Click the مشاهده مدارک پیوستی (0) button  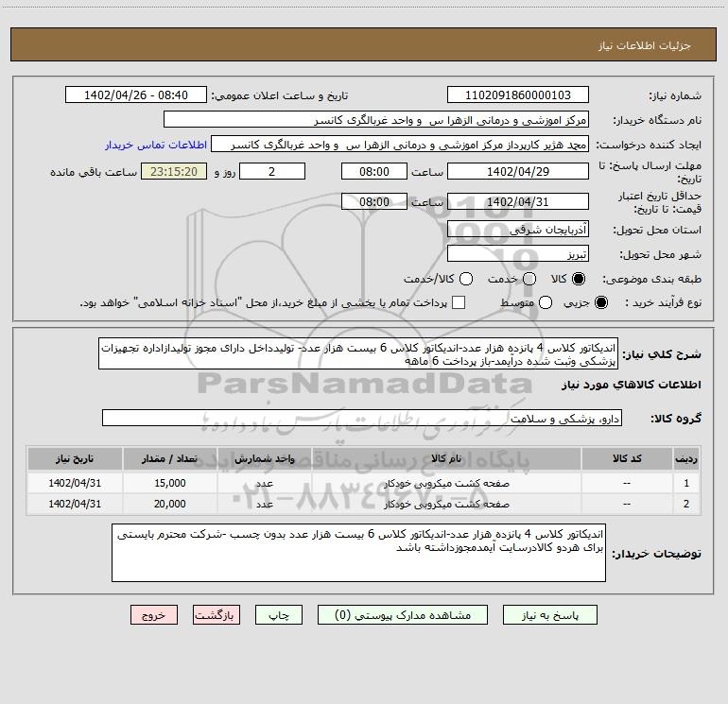[x=403, y=615]
